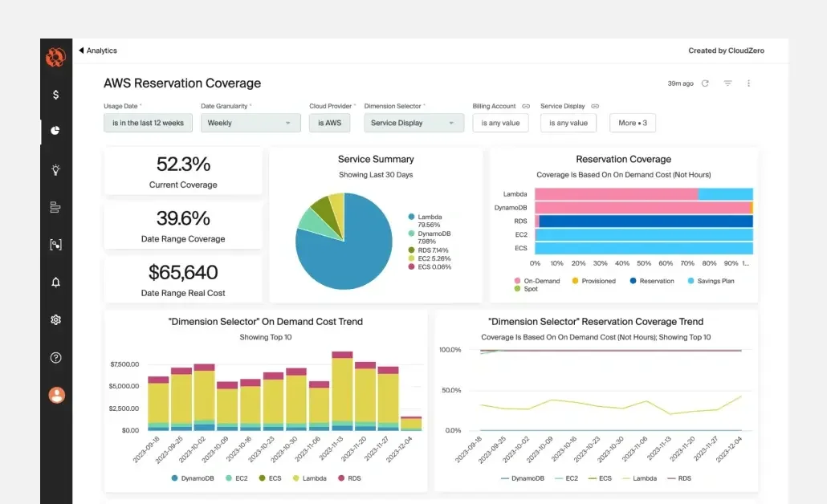Toggle Provisioned in Reservation Coverage legend
This screenshot has width=827, height=504.
point(594,281)
